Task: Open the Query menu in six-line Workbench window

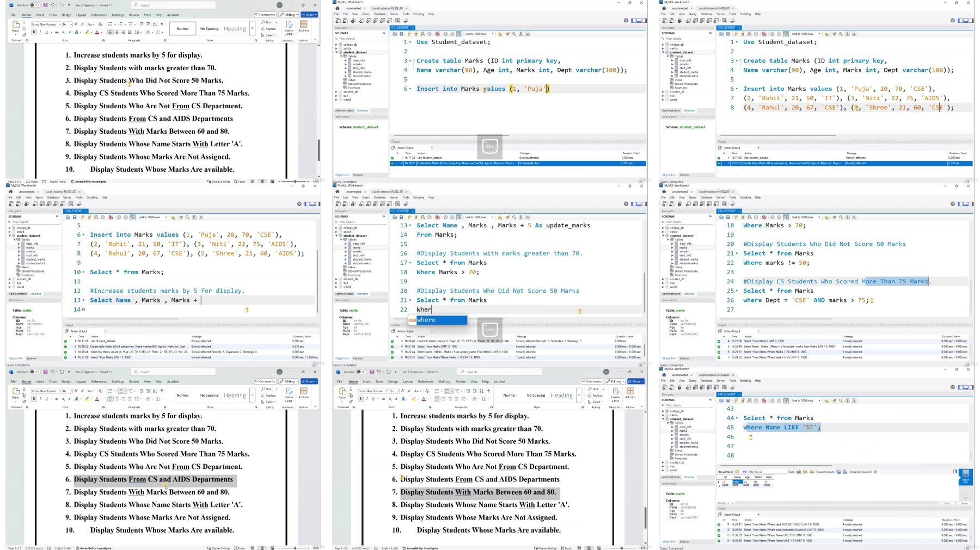Action: 365,14
